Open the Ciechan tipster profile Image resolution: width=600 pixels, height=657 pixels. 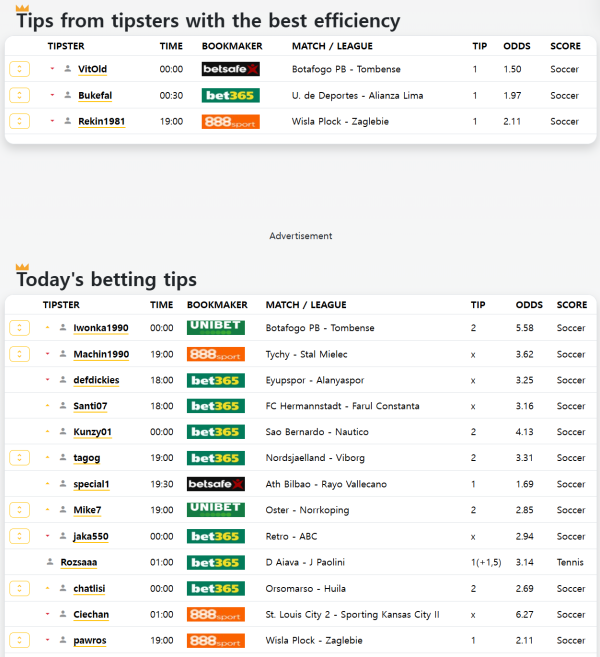(x=91, y=614)
